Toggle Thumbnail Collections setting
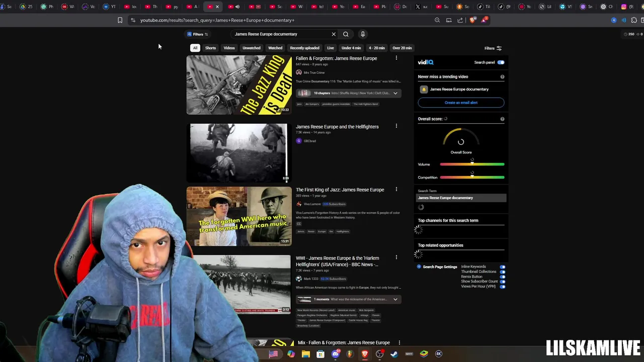Viewport: 644px width, 362px height. pos(503,272)
